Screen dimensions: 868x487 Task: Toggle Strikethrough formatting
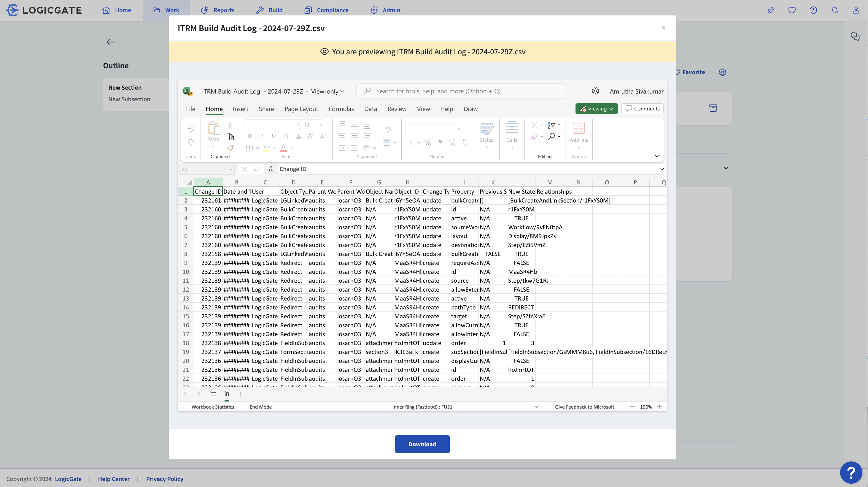tap(298, 136)
